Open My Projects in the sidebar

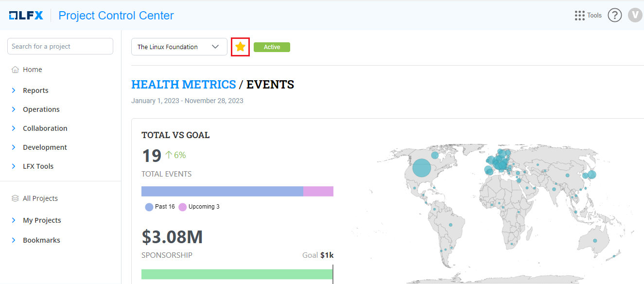coord(42,220)
